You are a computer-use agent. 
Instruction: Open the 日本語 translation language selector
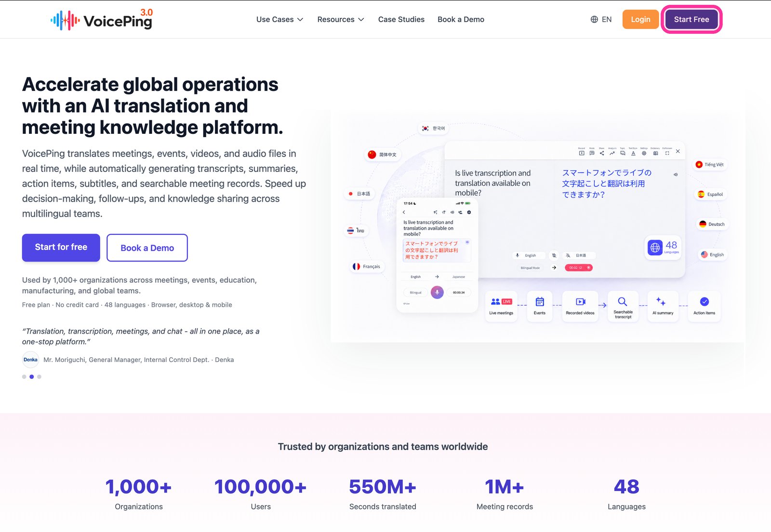pos(579,255)
